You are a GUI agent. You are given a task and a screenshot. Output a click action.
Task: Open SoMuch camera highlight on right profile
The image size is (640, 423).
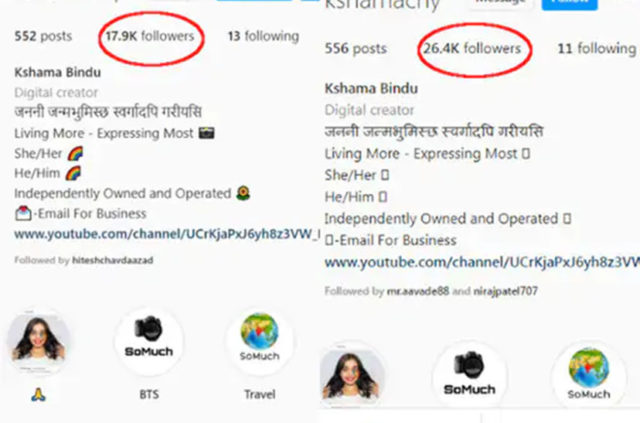[x=469, y=376]
